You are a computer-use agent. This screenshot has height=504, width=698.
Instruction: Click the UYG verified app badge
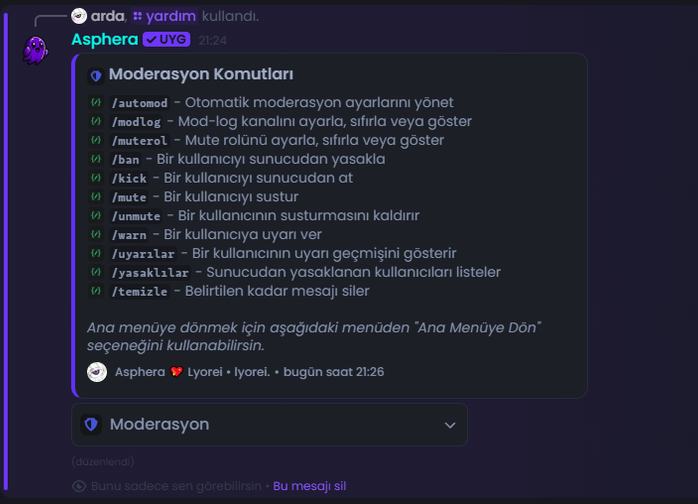click(166, 40)
